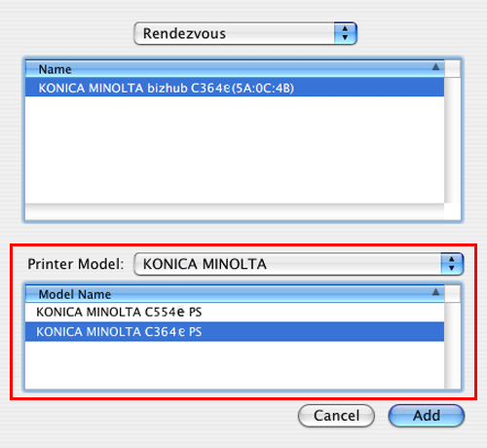Click the Add button to add the printer
Screen dimensions: 487x448
(x=427, y=416)
